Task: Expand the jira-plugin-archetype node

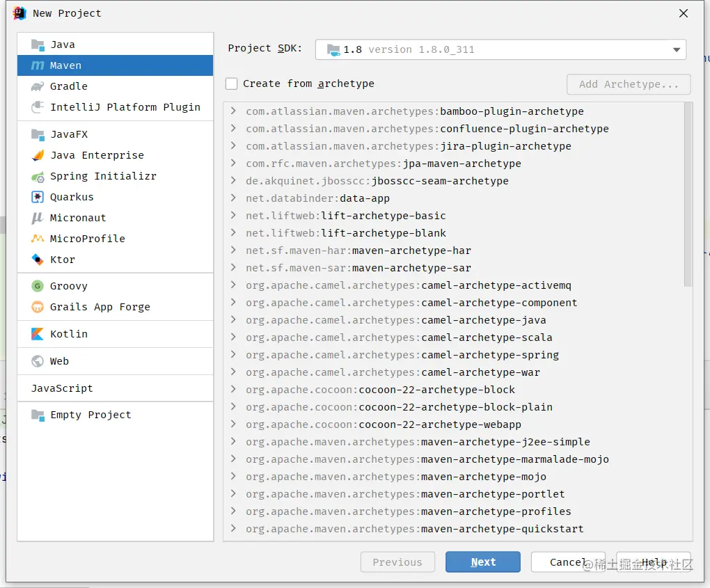Action: coord(233,145)
